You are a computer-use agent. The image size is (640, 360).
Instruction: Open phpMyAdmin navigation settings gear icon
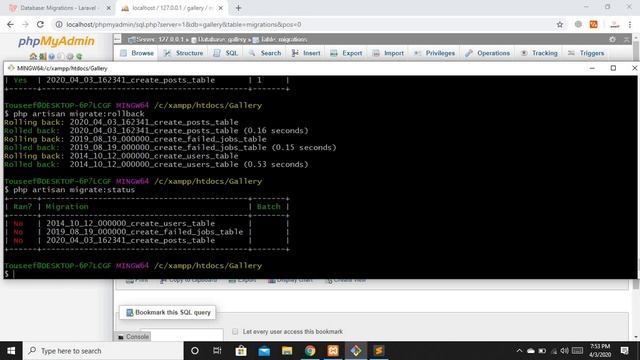(x=70, y=56)
